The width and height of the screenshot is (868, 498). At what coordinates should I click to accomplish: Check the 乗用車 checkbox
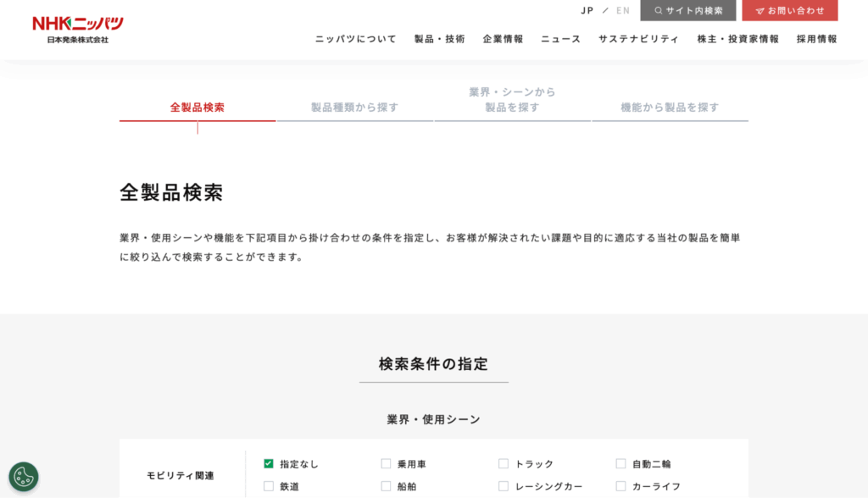click(386, 464)
